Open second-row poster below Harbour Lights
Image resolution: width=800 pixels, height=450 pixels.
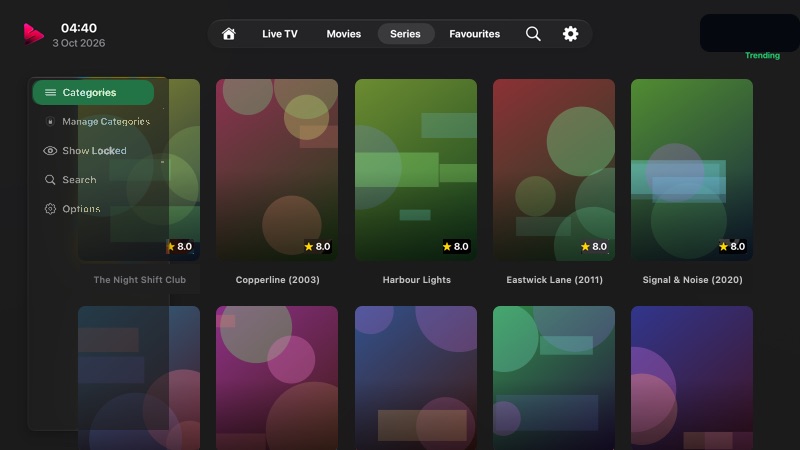pyautogui.click(x=416, y=378)
